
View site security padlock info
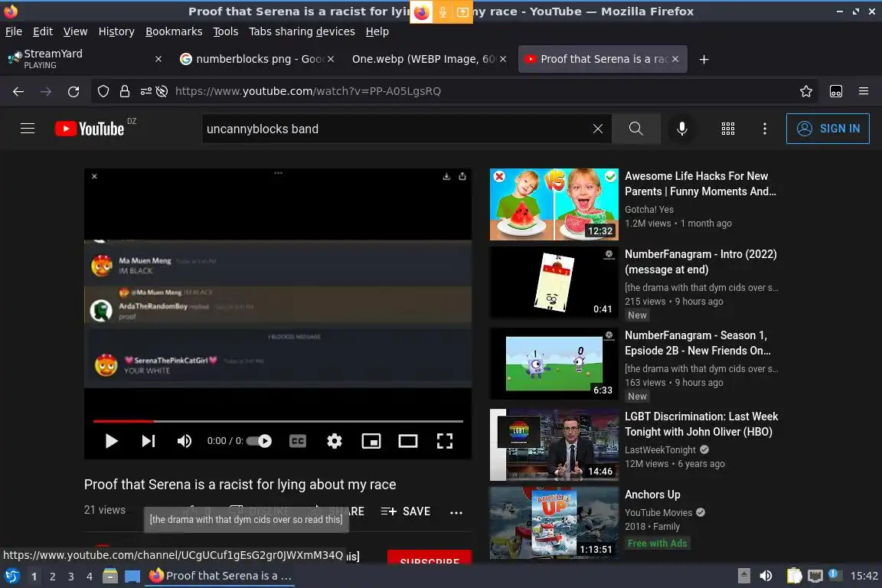pyautogui.click(x=125, y=91)
